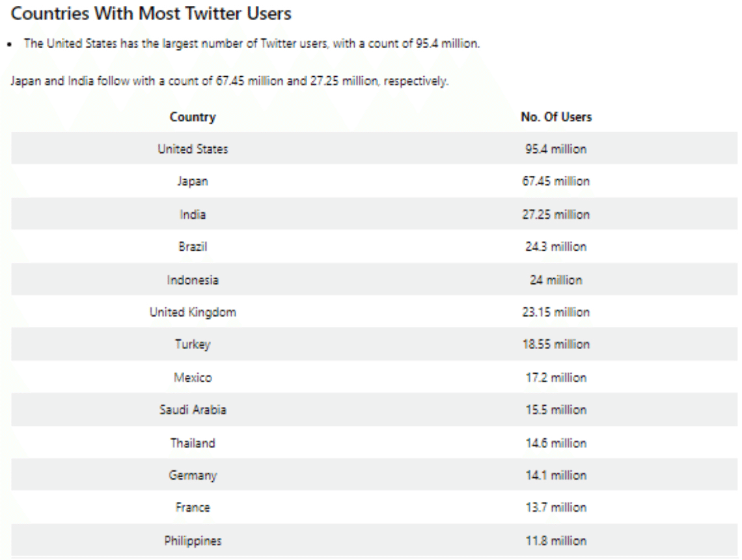
Task: Click the Saudi Arabia country cell
Action: pyautogui.click(x=193, y=410)
